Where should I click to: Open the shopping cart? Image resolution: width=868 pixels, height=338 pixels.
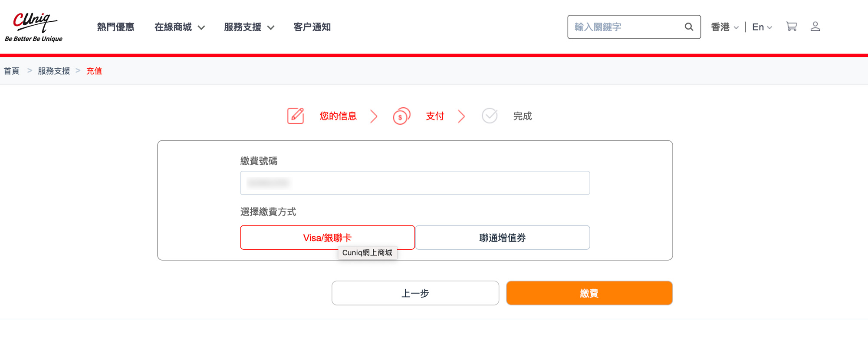point(791,27)
